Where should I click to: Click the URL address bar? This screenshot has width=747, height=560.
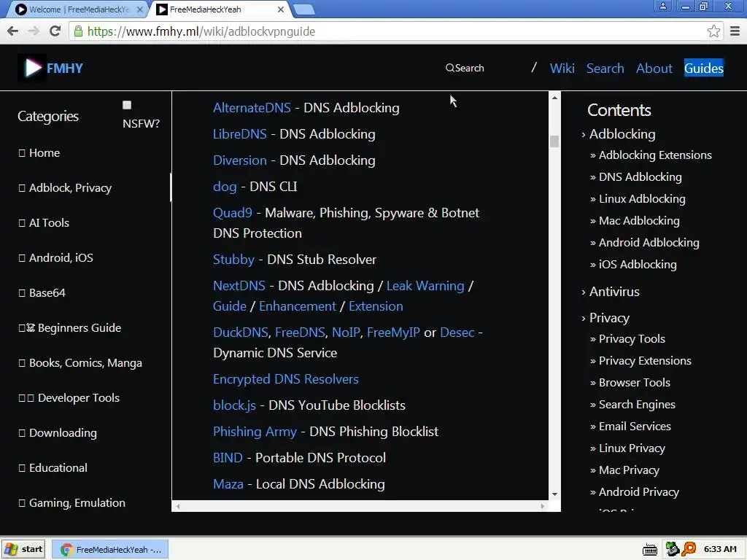pyautogui.click(x=391, y=31)
